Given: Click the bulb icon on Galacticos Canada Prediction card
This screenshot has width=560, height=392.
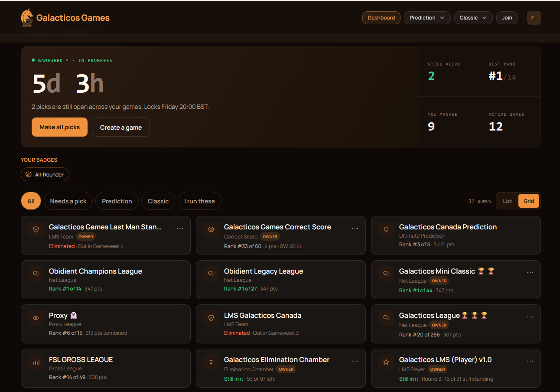Looking at the screenshot, I should coord(386,229).
